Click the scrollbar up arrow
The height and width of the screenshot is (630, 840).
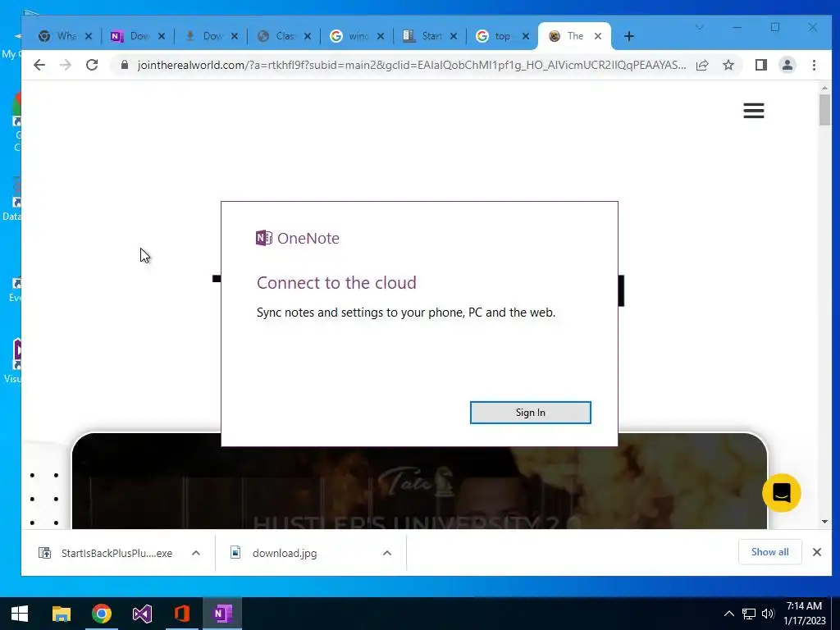tap(824, 88)
